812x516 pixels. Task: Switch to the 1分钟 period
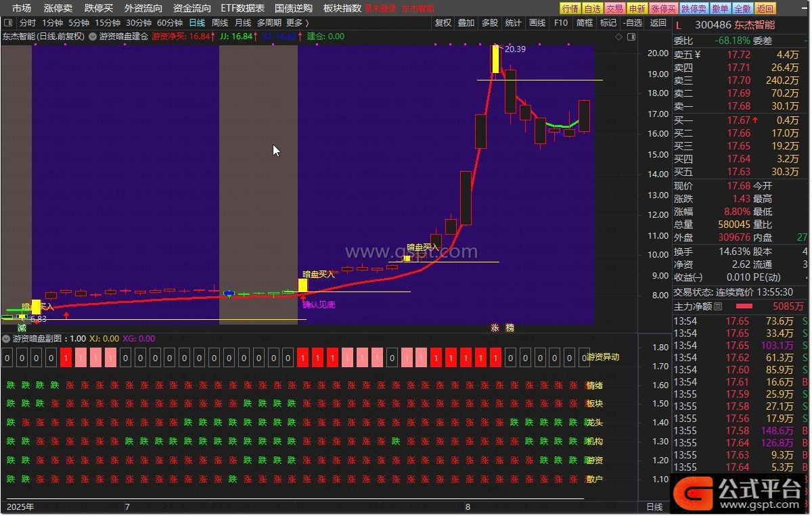[52, 22]
